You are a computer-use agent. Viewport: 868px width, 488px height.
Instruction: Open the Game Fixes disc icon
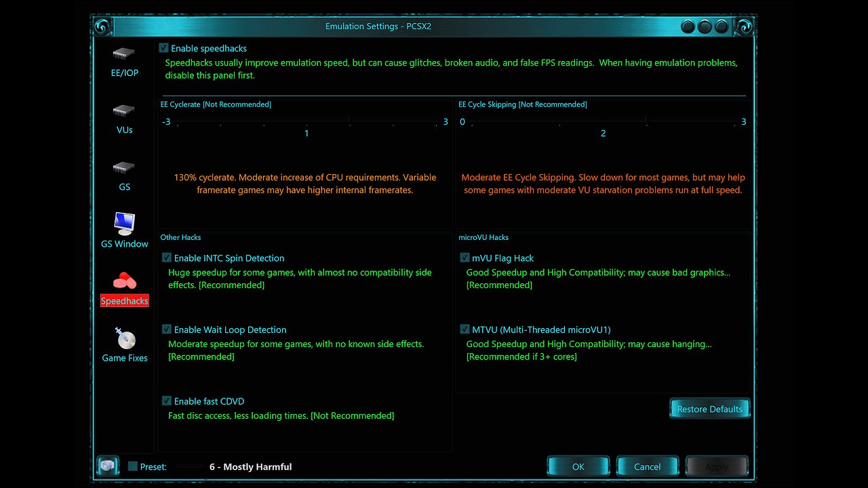coord(125,338)
